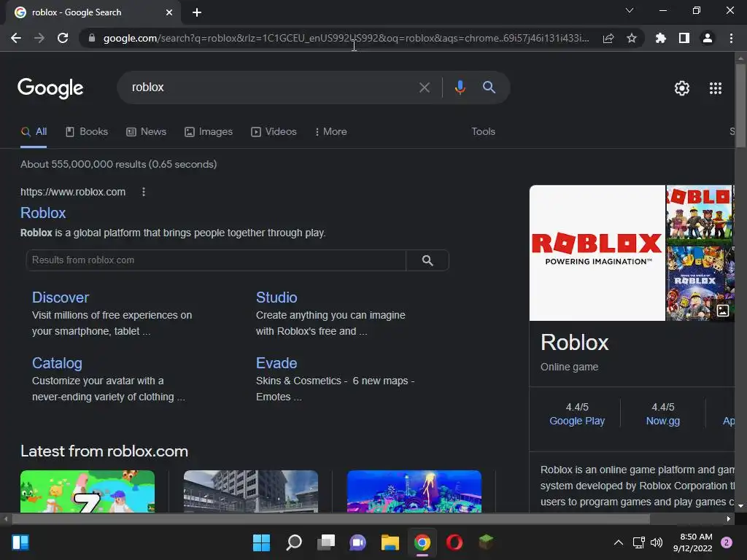Open notification center badge

pyautogui.click(x=727, y=542)
